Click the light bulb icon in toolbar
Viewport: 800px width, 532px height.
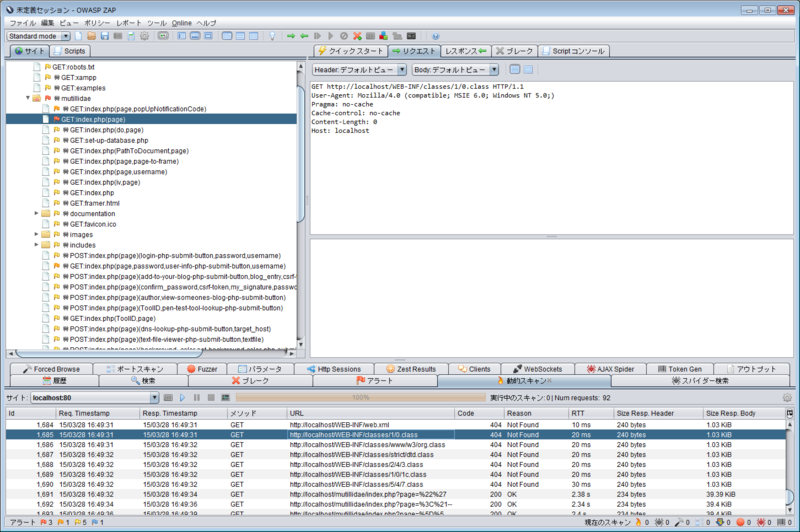272,36
